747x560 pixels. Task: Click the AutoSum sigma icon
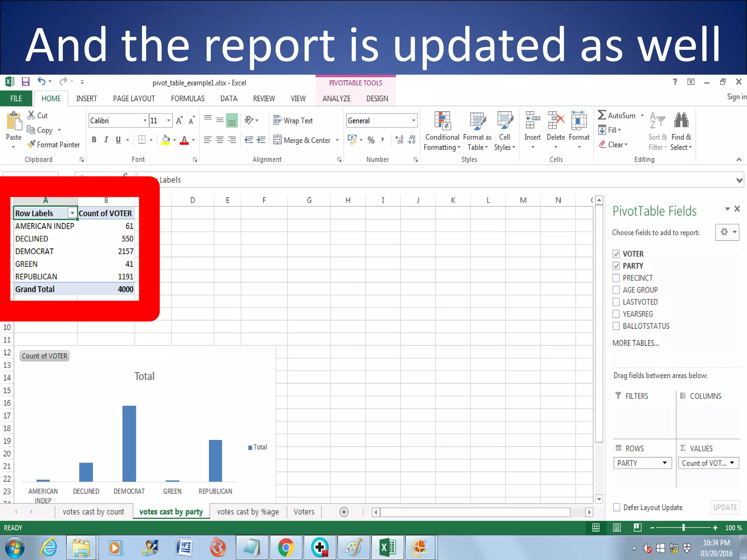[602, 115]
